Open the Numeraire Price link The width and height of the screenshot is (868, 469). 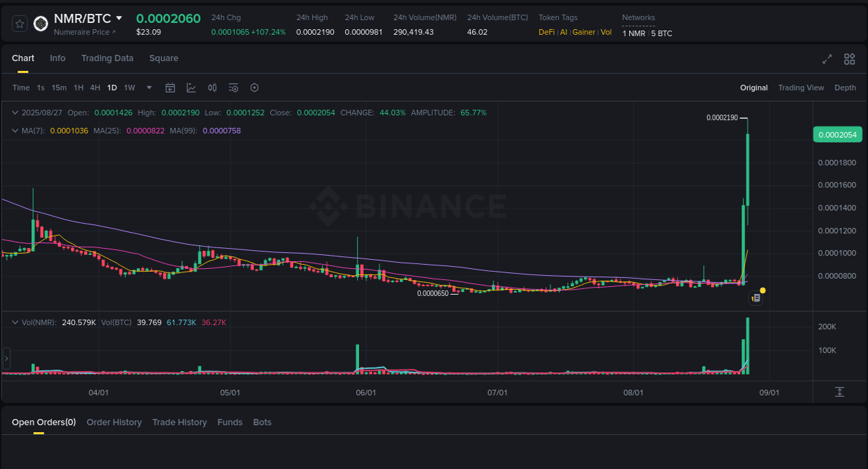[83, 32]
